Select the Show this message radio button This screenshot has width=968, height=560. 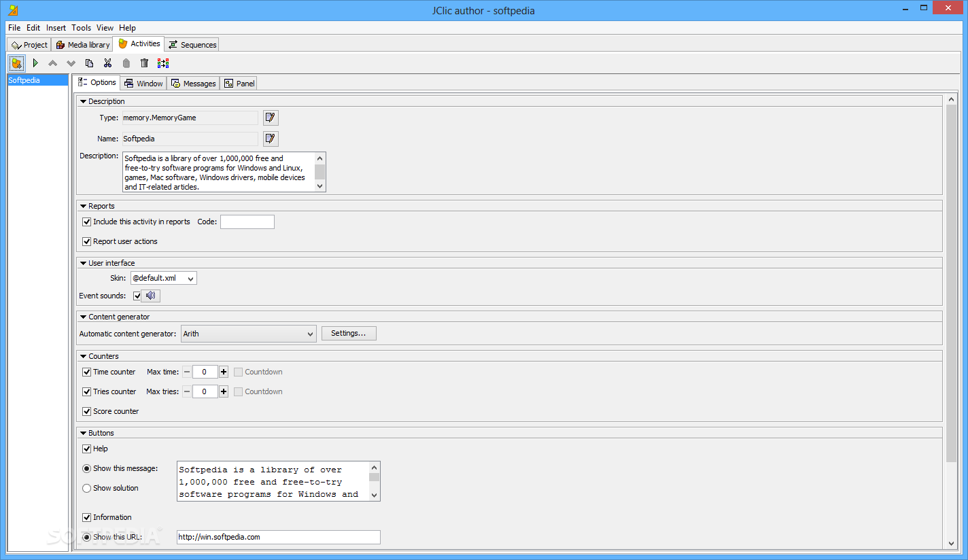tap(86, 468)
